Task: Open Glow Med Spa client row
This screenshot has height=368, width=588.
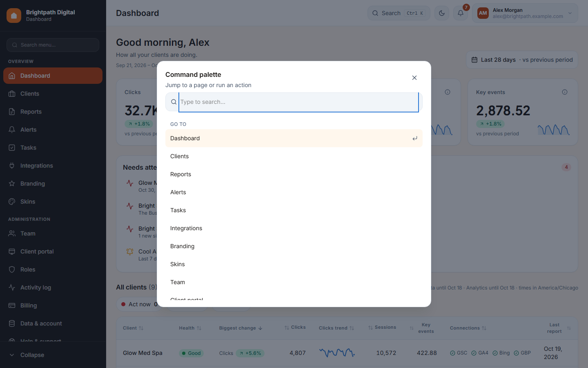Action: click(x=347, y=353)
